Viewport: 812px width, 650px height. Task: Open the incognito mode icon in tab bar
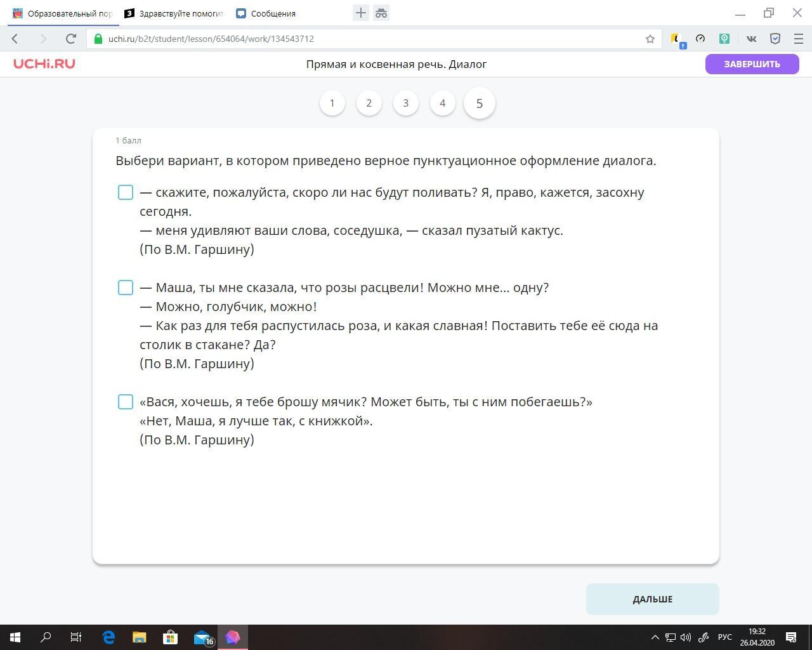click(x=381, y=13)
